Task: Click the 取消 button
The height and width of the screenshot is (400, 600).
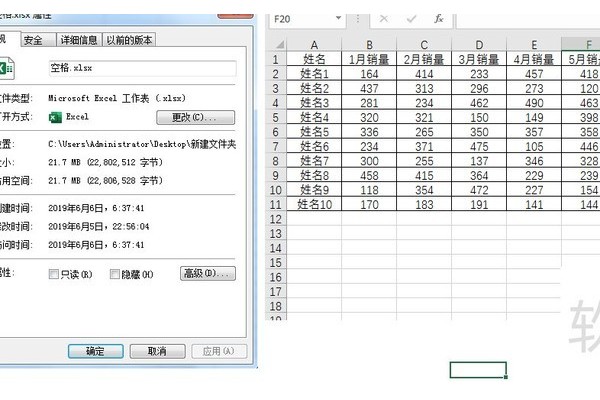Action: pos(157,351)
